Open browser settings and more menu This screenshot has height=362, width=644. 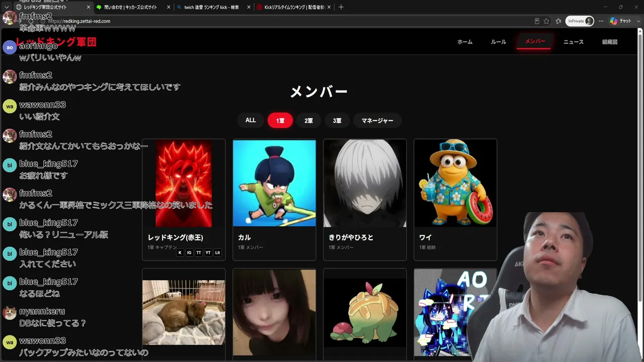[601, 21]
